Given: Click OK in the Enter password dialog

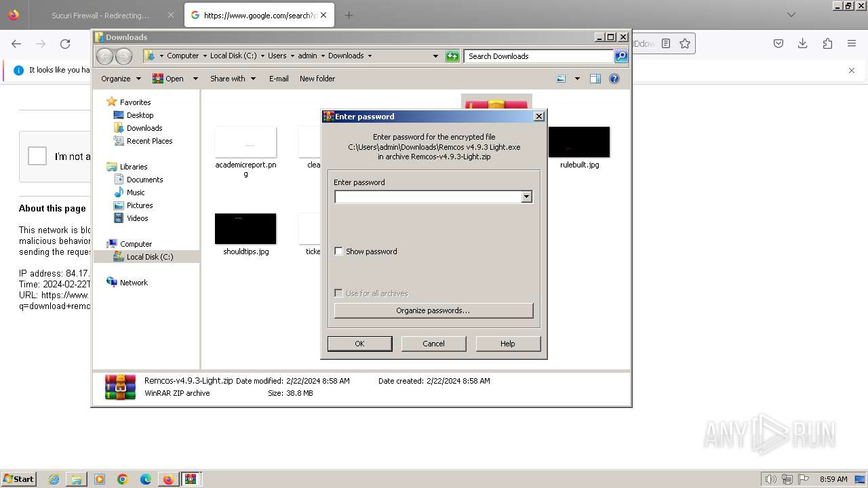Looking at the screenshot, I should [x=359, y=344].
